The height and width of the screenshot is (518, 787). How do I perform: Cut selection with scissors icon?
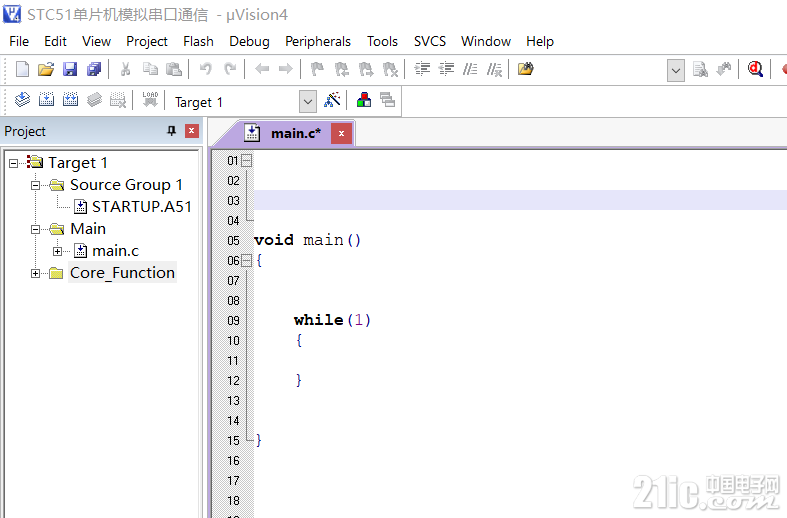[125, 69]
